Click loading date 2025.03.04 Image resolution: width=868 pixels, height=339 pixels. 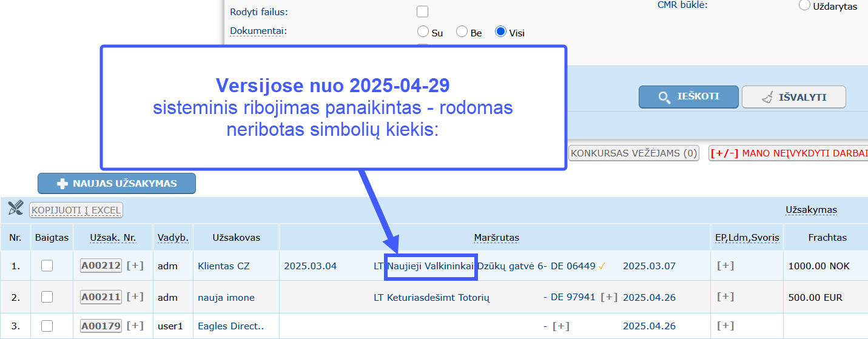point(310,266)
